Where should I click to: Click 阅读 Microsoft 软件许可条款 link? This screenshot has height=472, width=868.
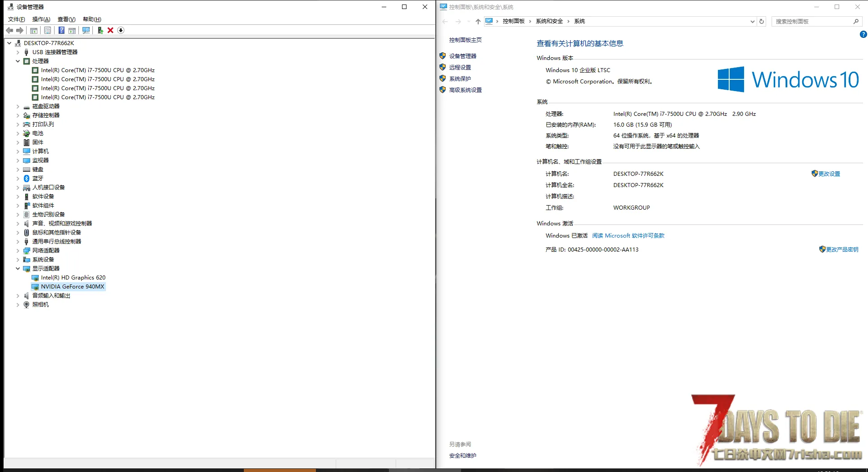(x=628, y=236)
